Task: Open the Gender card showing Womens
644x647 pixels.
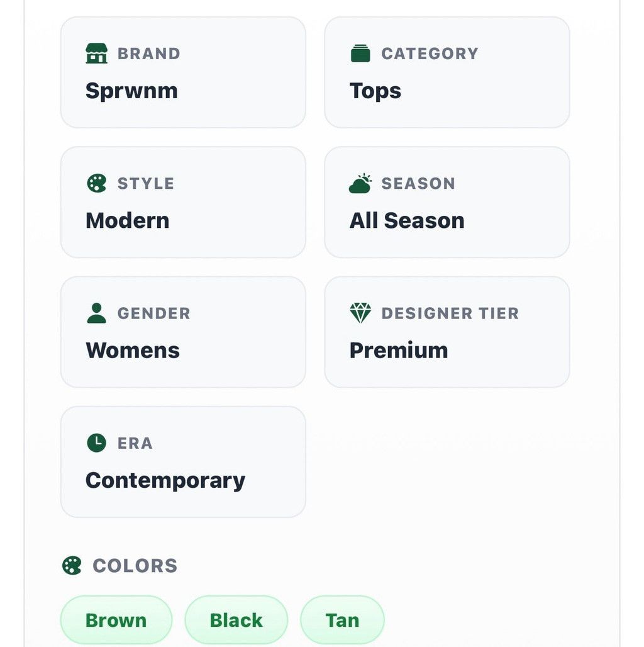Action: pos(183,332)
